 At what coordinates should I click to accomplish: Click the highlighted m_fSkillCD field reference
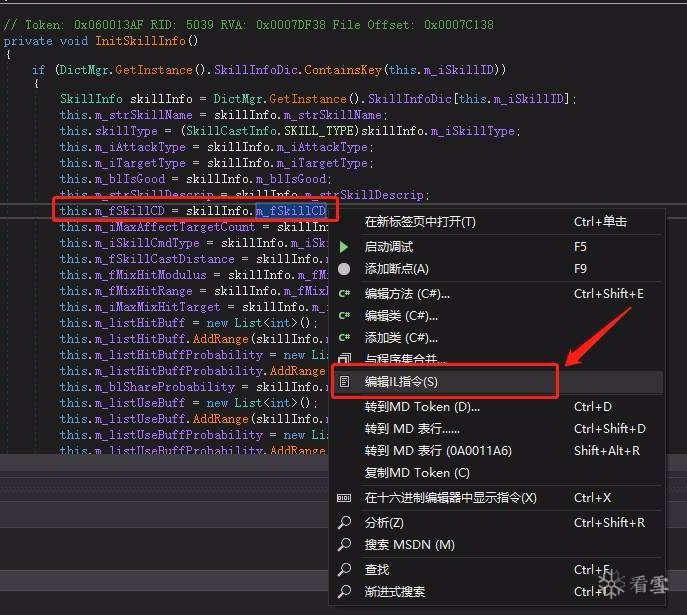pos(291,211)
